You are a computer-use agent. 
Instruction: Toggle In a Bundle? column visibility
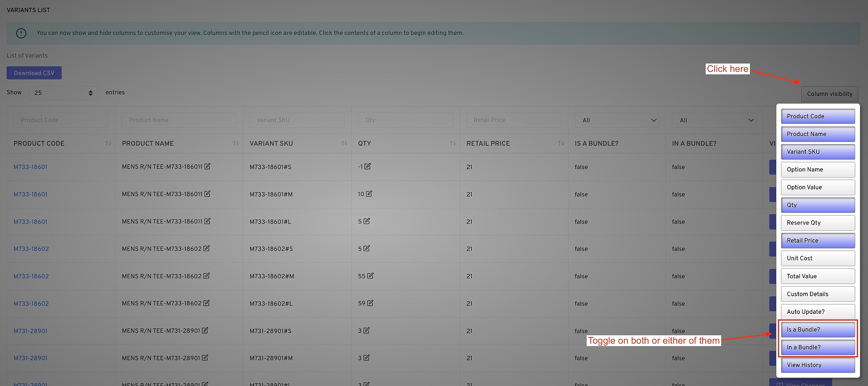(x=817, y=347)
